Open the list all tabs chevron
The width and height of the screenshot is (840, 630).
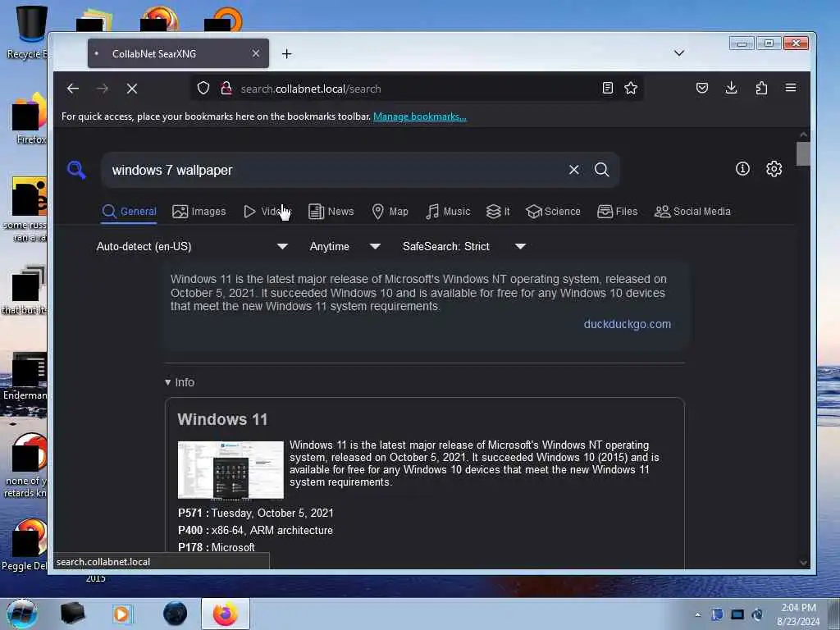(678, 53)
